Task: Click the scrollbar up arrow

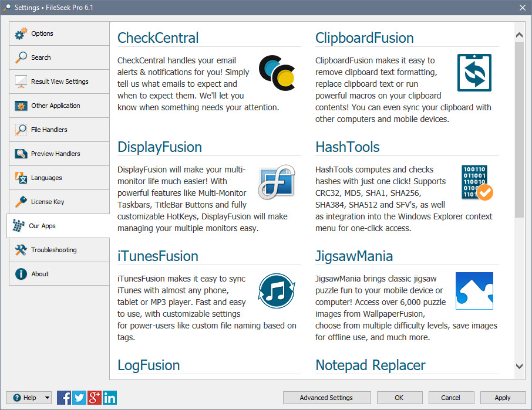Action: point(519,35)
